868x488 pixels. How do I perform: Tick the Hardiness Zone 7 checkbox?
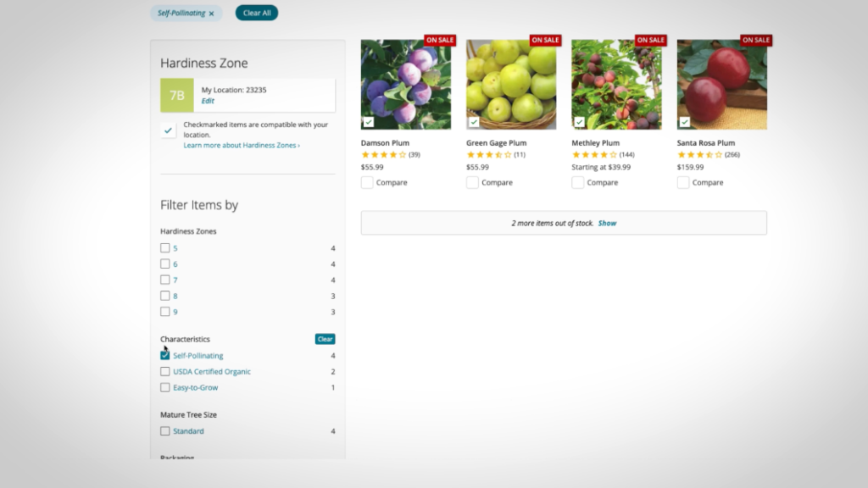165,280
